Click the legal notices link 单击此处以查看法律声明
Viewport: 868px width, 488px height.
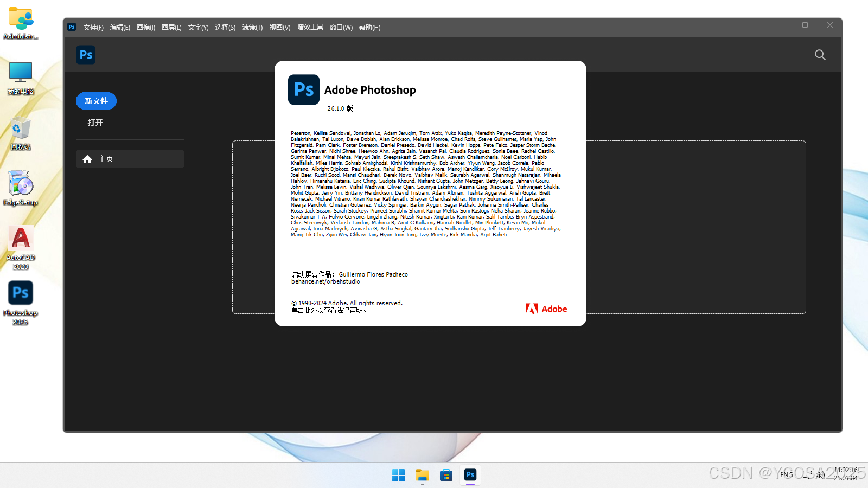pos(330,310)
